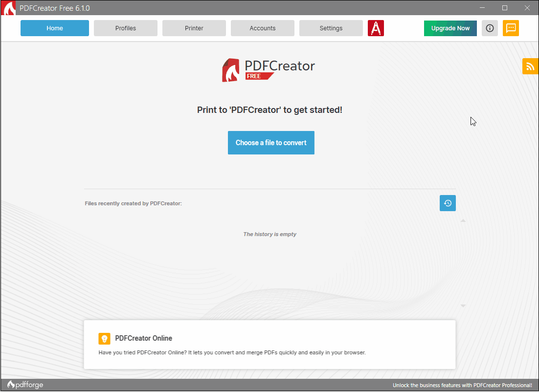Click the 'Print to PDFCreator to get started!' heading
This screenshot has height=392, width=539.
[x=269, y=110]
